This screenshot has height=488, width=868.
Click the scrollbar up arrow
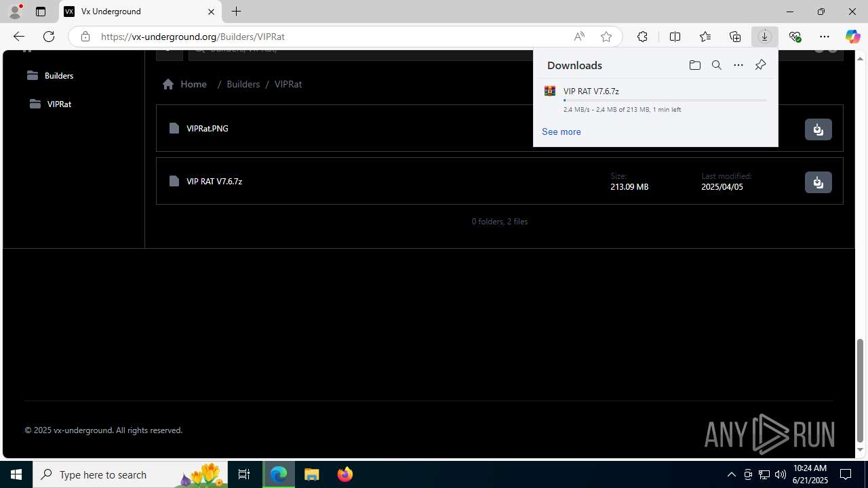[x=861, y=58]
